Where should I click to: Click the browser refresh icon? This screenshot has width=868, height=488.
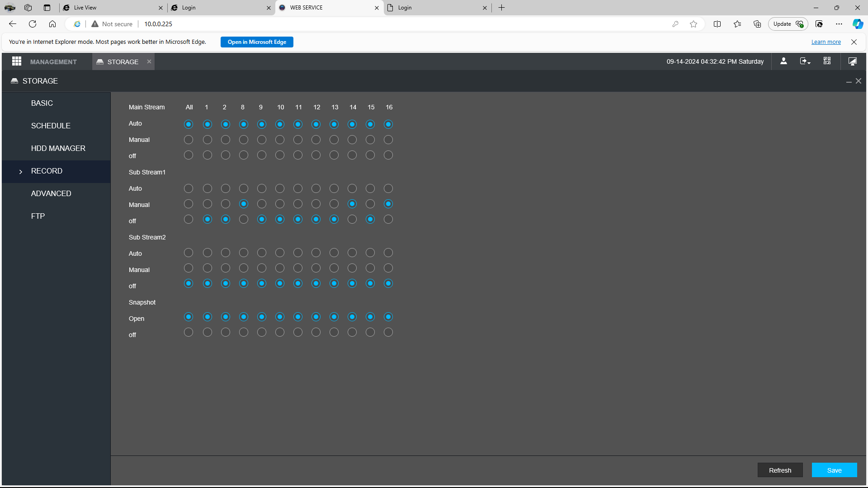[x=33, y=24]
